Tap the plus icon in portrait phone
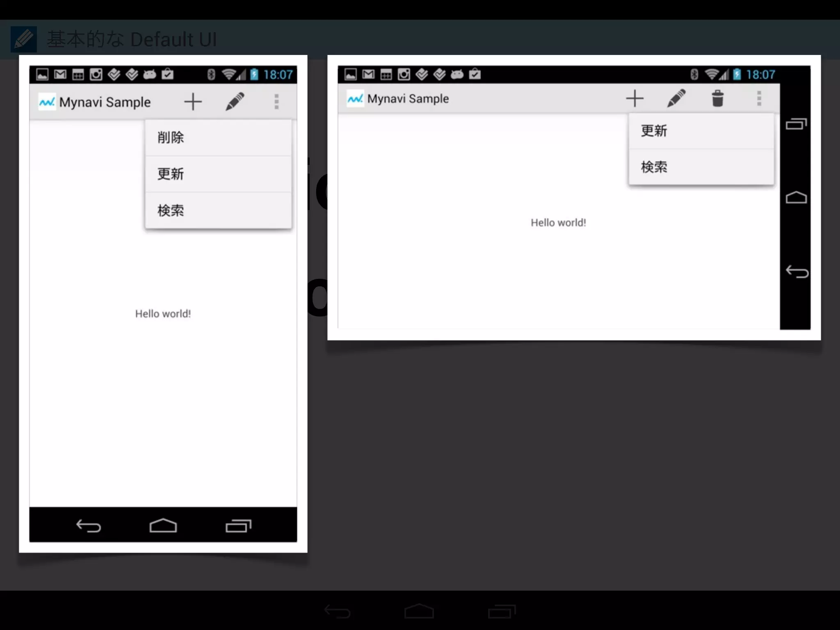Screen dimensions: 840x630 click(x=193, y=102)
